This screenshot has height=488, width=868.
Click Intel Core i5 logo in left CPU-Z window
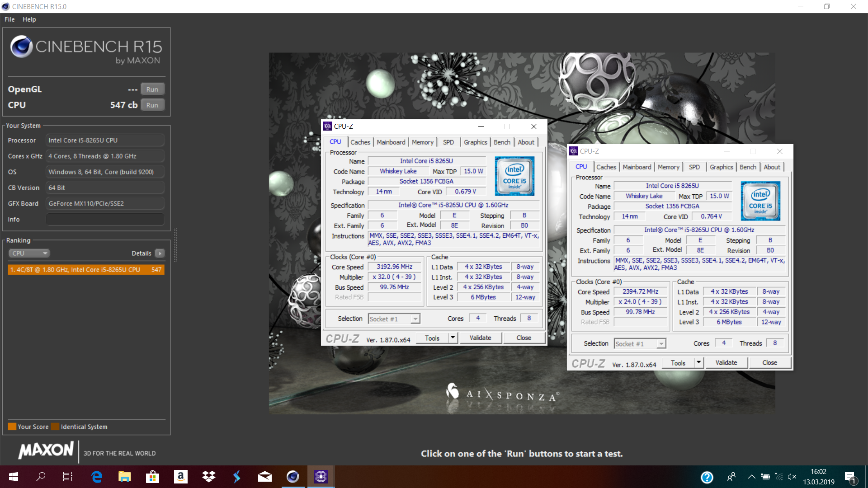(514, 176)
